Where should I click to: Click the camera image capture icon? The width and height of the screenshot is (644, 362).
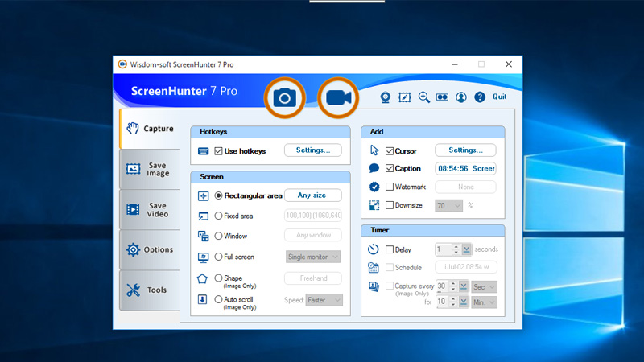pos(285,98)
